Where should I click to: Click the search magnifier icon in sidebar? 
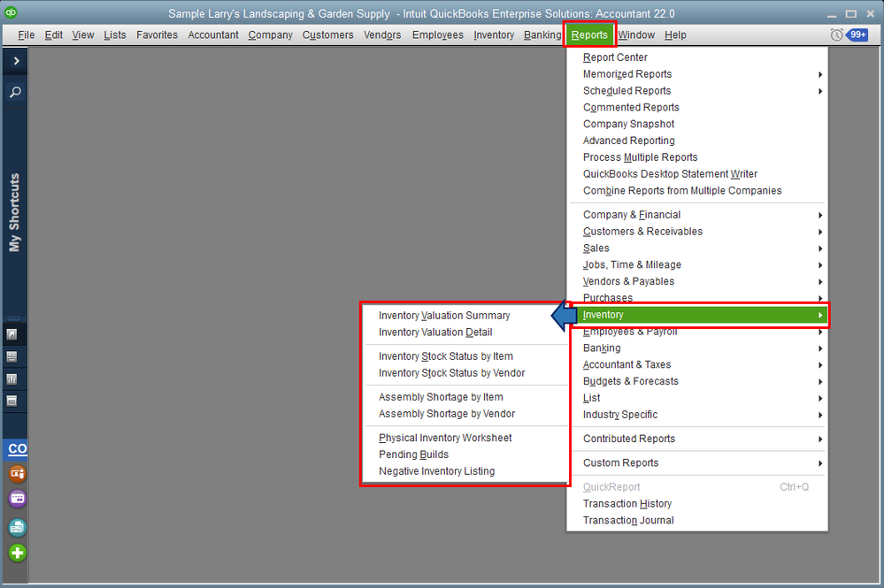tap(15, 92)
